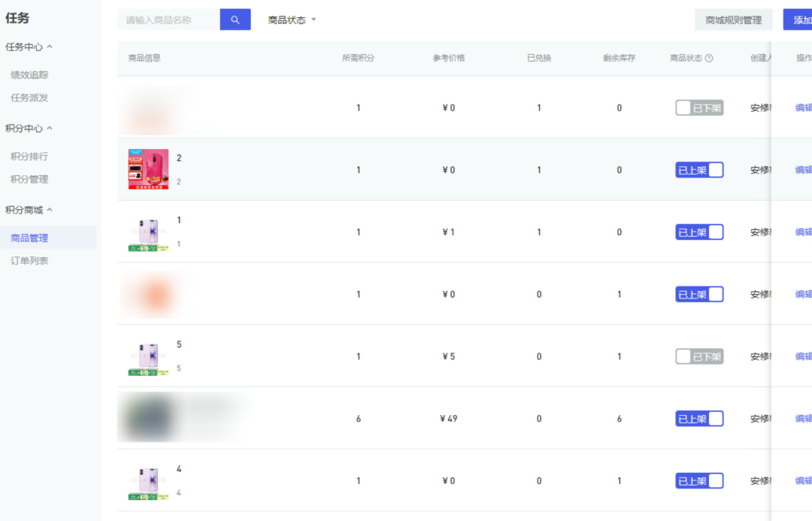The width and height of the screenshot is (812, 521).
Task: Switch off 已上架 toggle for ¥49 product
Action: click(x=699, y=419)
